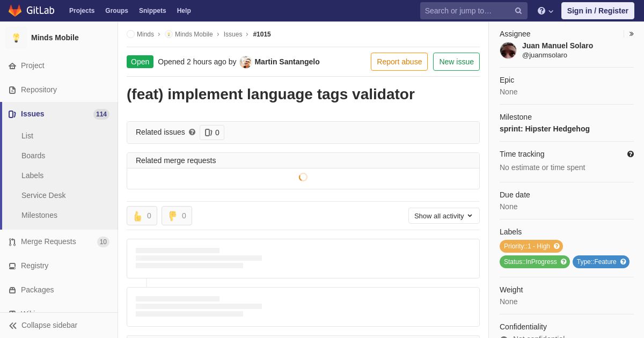Open the Issues breadcrumb link
Screen dimensions: 644x338
pyautogui.click(x=233, y=34)
